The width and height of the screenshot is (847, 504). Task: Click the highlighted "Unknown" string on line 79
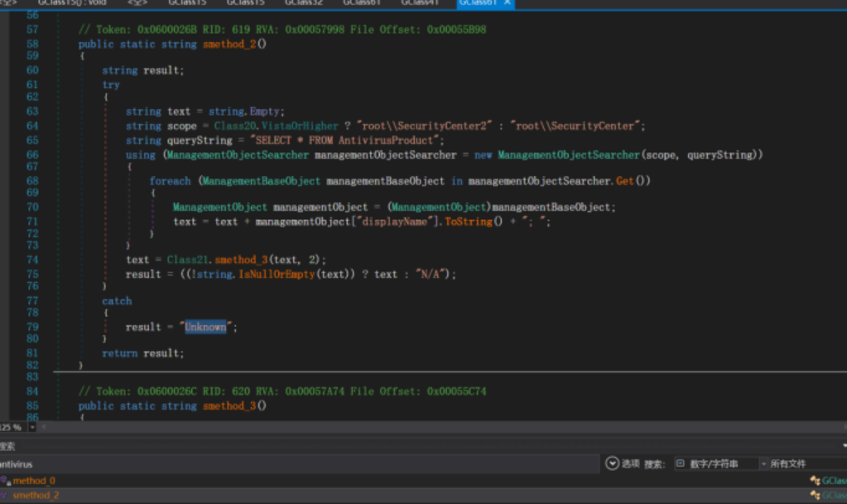click(205, 327)
